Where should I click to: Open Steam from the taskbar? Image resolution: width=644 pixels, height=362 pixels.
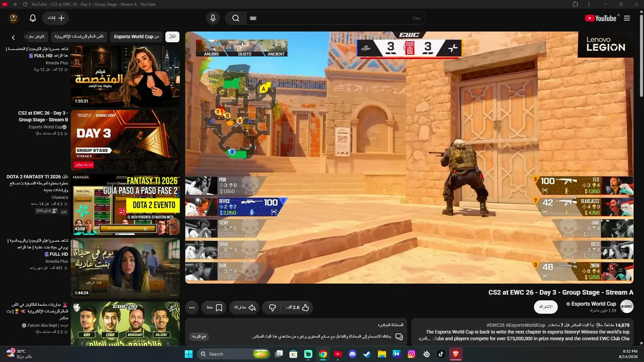tap(367, 354)
